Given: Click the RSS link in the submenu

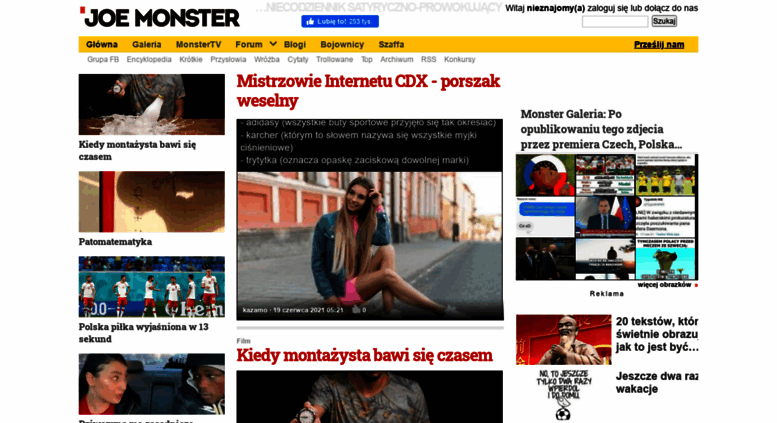Looking at the screenshot, I should click(429, 59).
